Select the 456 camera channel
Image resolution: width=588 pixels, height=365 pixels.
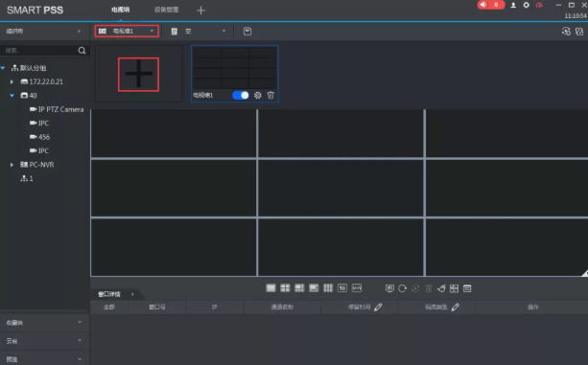coord(39,137)
